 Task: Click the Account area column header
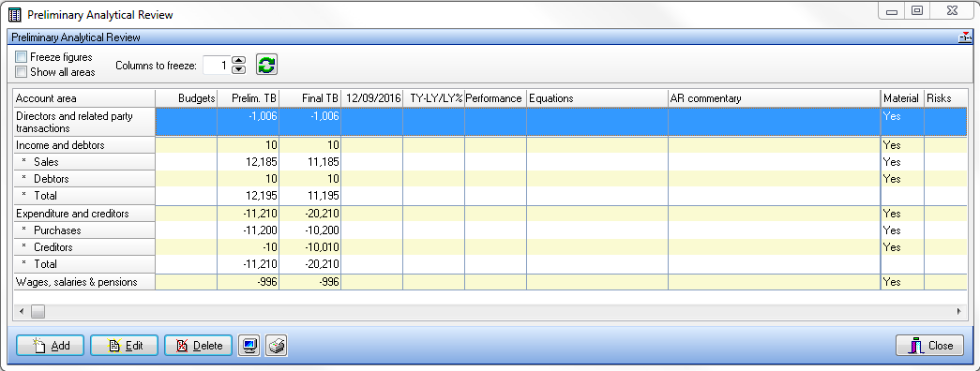pos(84,98)
